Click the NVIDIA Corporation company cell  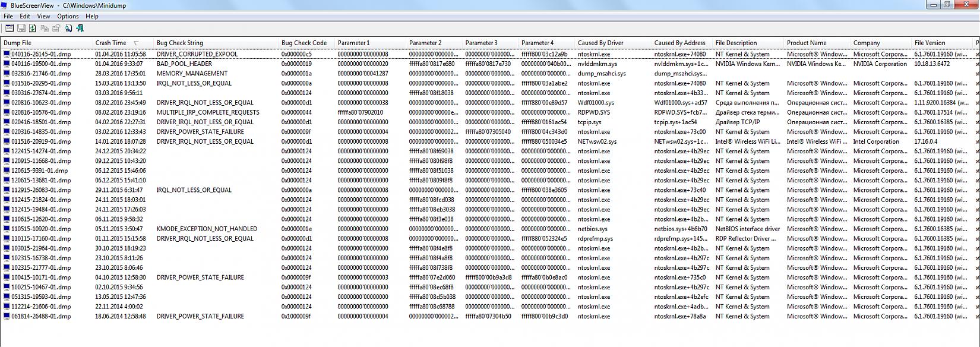[x=880, y=64]
